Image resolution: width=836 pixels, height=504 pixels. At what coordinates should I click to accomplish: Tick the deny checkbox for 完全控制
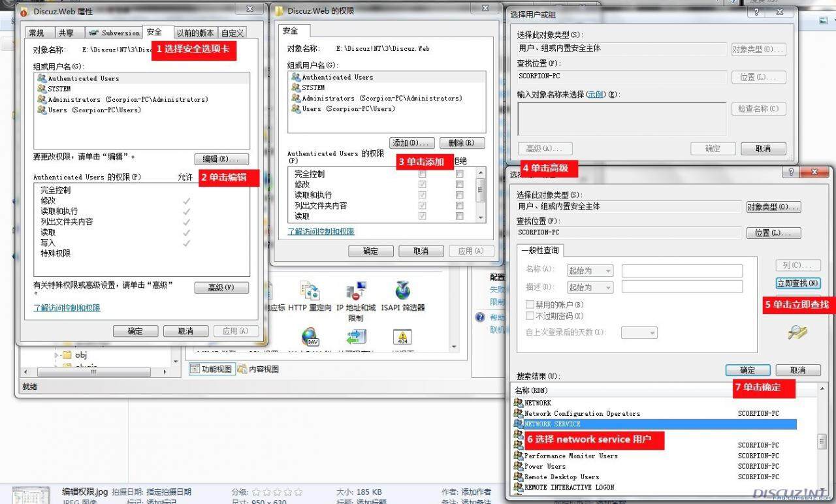pyautogui.click(x=460, y=174)
